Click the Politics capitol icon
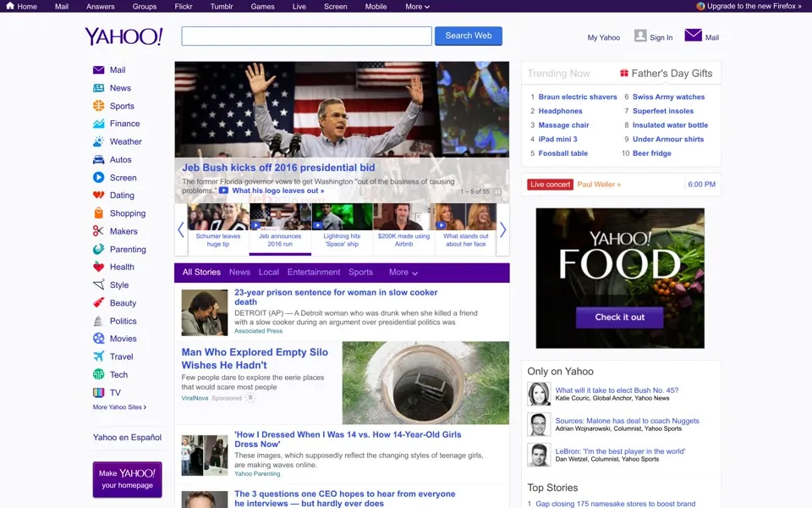 [98, 321]
